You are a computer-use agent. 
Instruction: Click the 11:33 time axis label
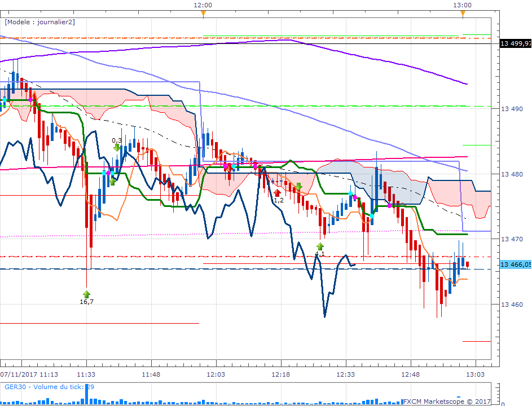click(x=86, y=374)
